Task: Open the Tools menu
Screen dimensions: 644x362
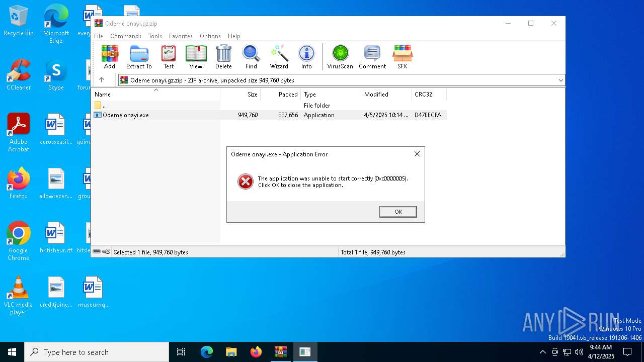Action: pyautogui.click(x=155, y=36)
